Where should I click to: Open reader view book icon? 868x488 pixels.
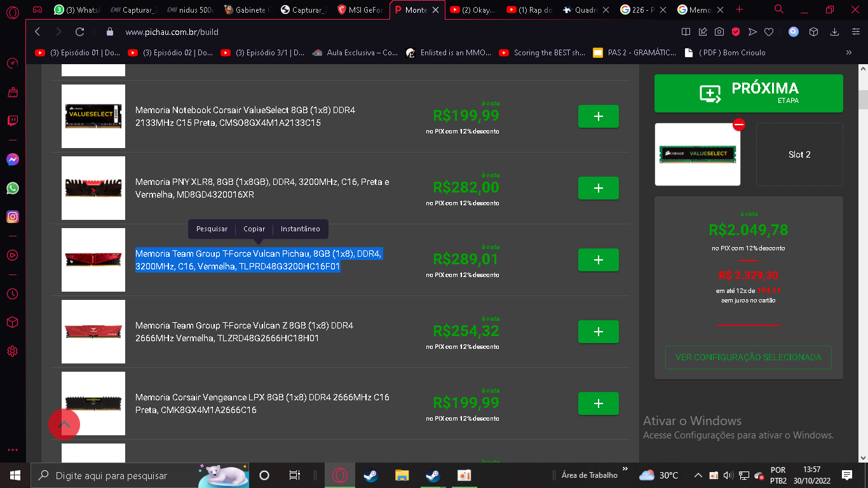pyautogui.click(x=686, y=32)
